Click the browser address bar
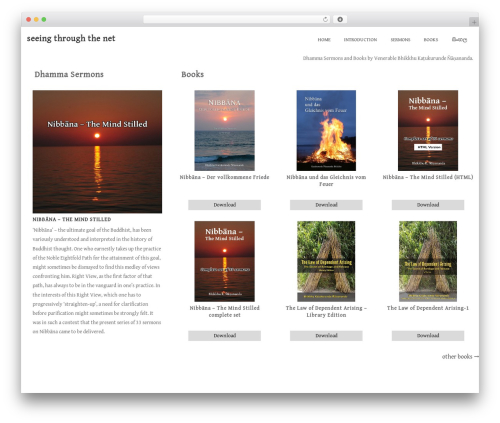 tap(236, 19)
